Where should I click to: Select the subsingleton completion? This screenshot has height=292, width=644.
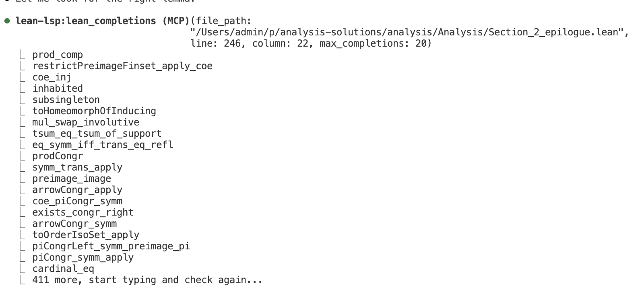pyautogui.click(x=66, y=100)
